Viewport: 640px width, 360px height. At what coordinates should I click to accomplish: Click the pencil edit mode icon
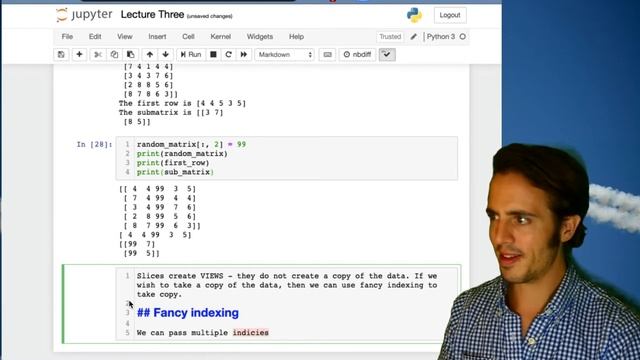[x=414, y=37]
